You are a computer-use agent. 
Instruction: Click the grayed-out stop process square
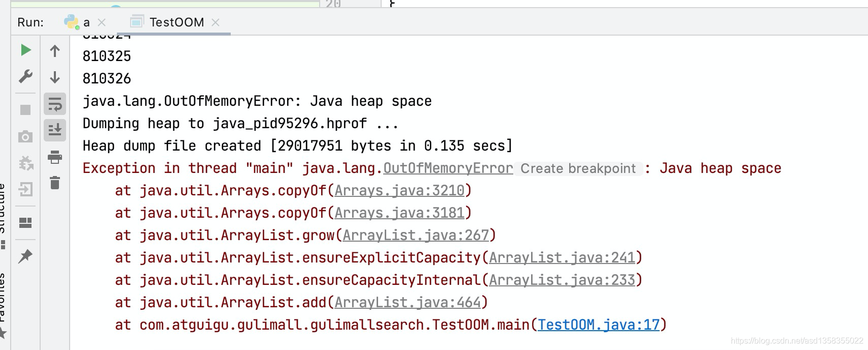(x=25, y=110)
